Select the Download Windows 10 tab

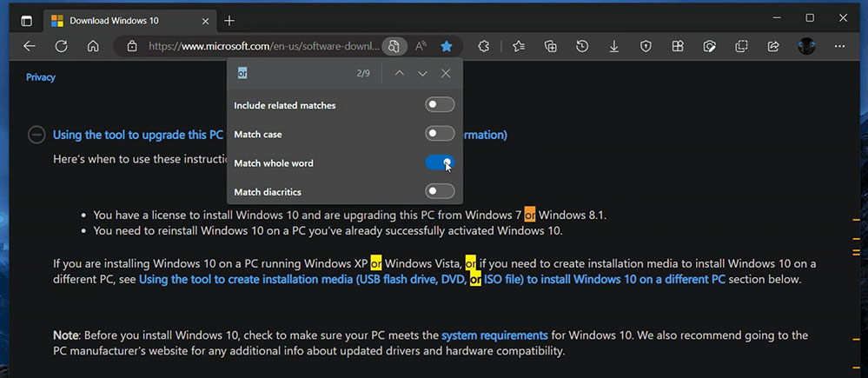129,21
